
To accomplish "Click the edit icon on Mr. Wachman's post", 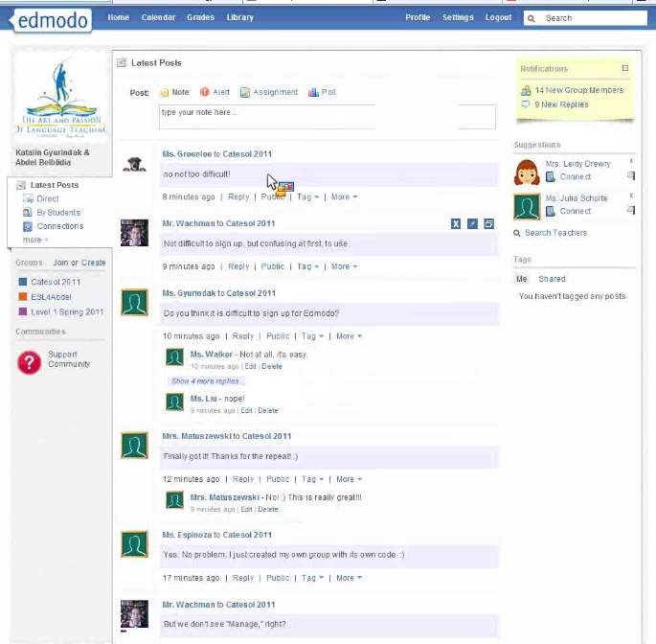I will point(472,223).
